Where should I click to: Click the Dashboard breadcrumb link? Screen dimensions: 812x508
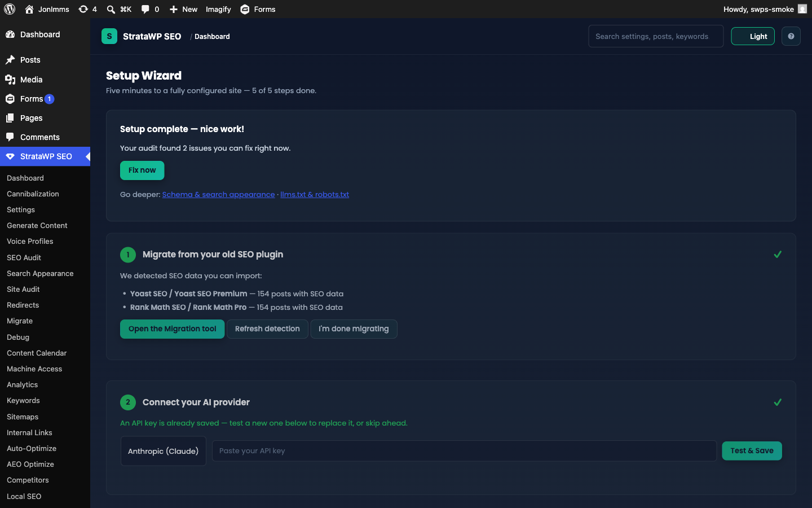212,36
